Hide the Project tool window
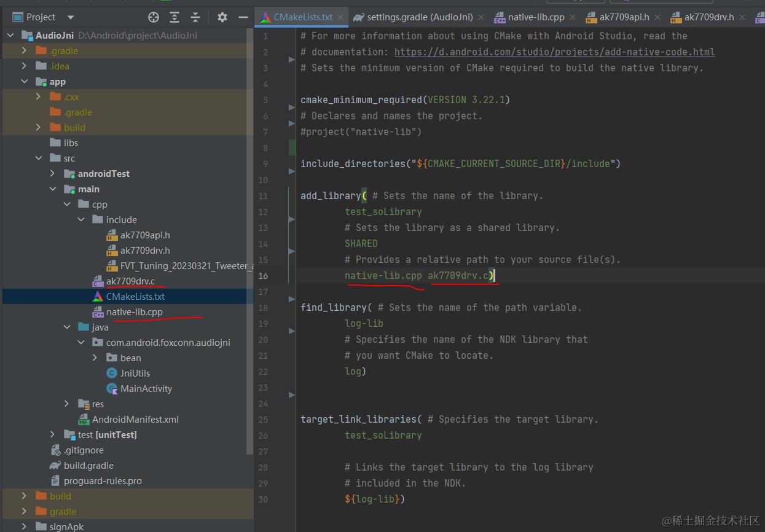 click(243, 17)
